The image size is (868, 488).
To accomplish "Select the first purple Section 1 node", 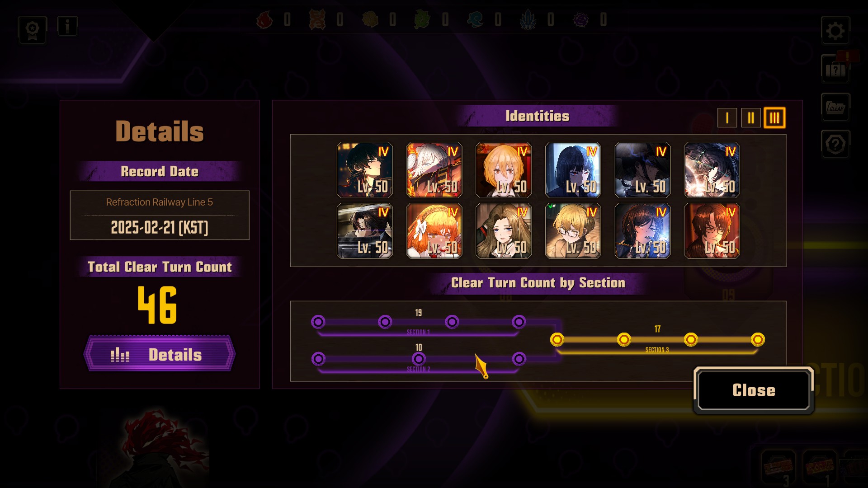I will [318, 322].
